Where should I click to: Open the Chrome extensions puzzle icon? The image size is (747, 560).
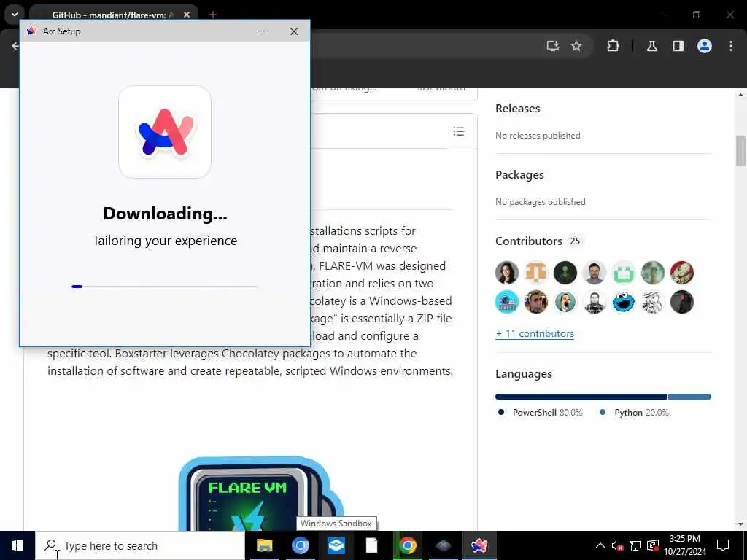coord(613,46)
